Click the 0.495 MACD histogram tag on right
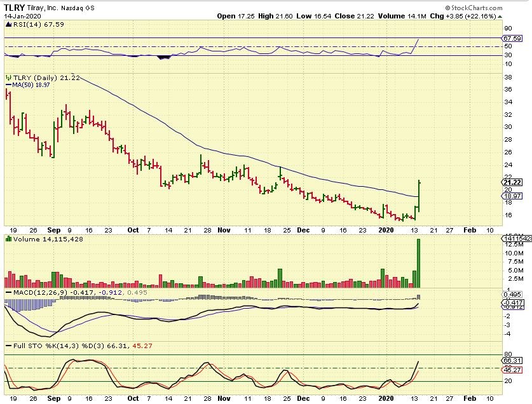532x404 pixels. pos(512,295)
